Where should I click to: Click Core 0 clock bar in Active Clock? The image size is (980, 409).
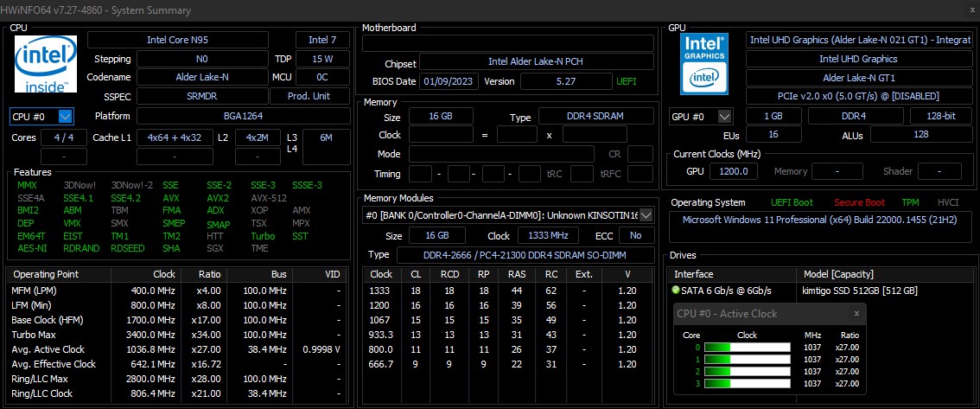(x=747, y=348)
